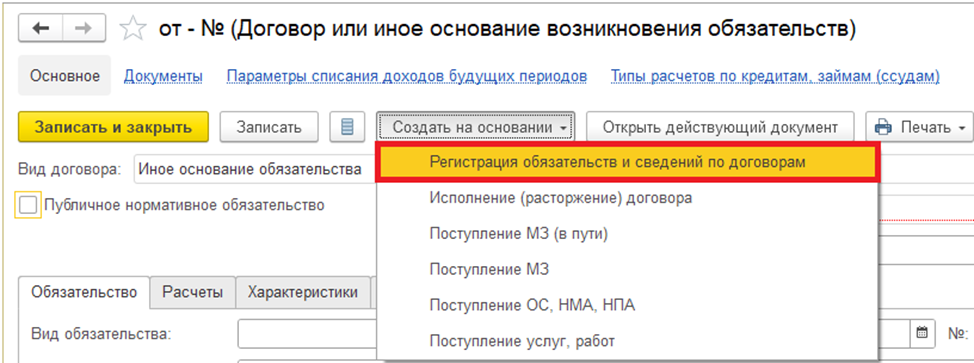Image resolution: width=974 pixels, height=363 pixels.
Task: Add to favorites with the star icon
Action: pyautogui.click(x=132, y=29)
